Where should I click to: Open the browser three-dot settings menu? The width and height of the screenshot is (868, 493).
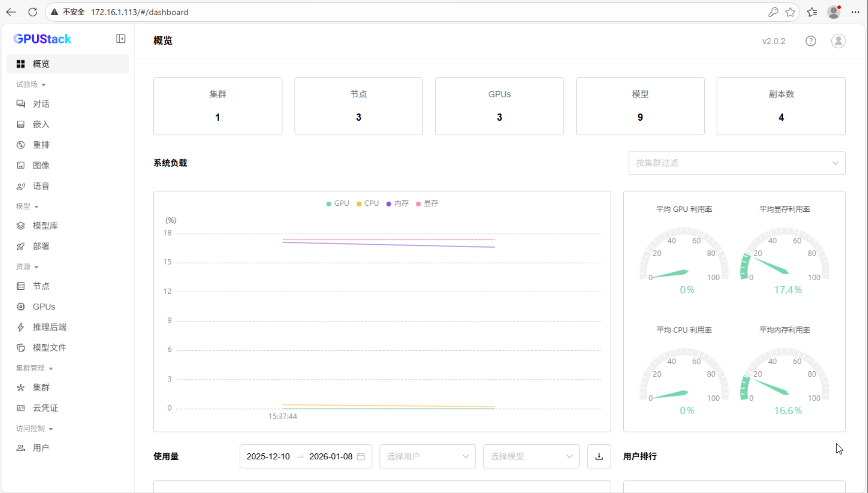(855, 12)
